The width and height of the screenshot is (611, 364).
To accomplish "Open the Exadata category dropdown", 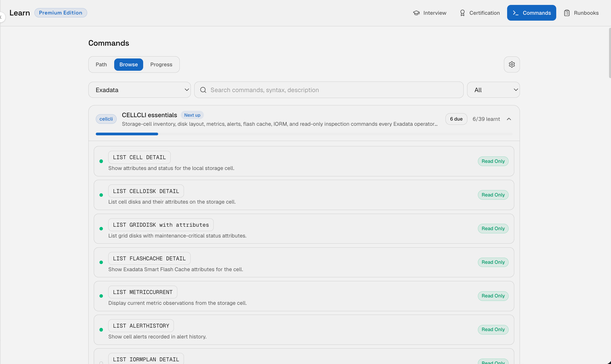I will click(139, 90).
